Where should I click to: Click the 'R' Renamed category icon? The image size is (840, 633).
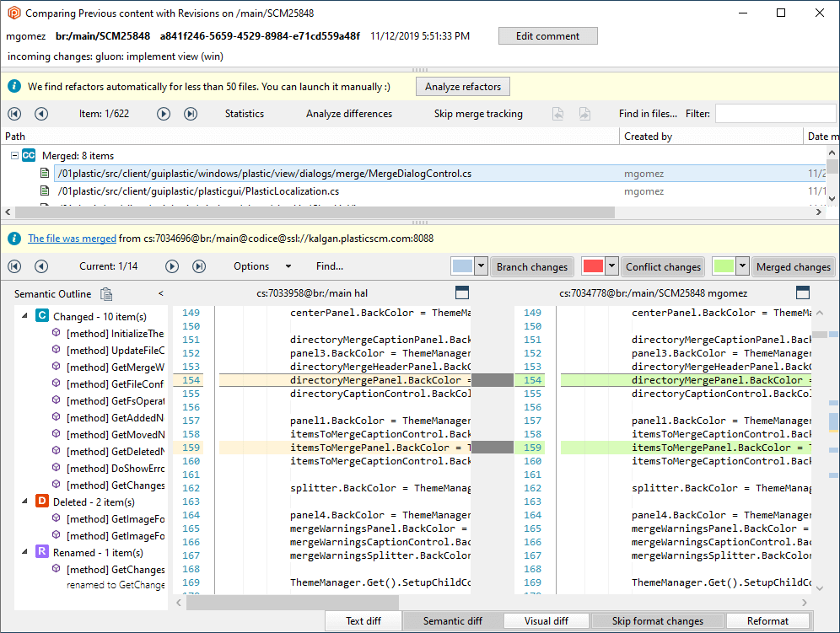(42, 551)
